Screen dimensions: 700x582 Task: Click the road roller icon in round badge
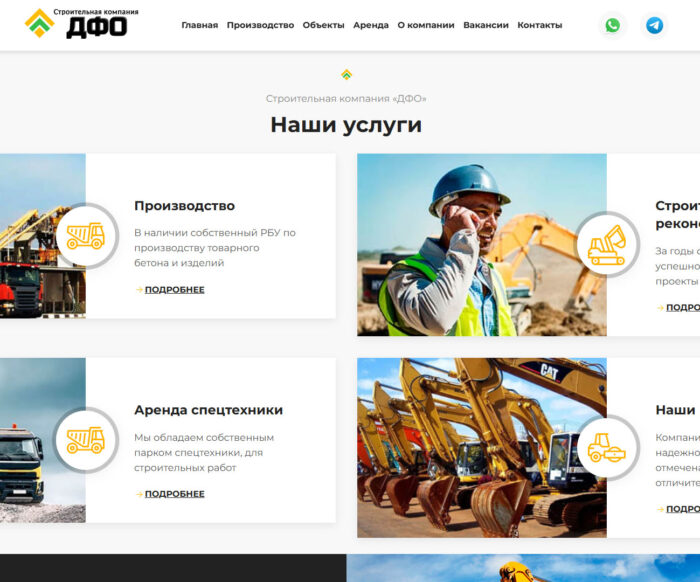coord(607,447)
